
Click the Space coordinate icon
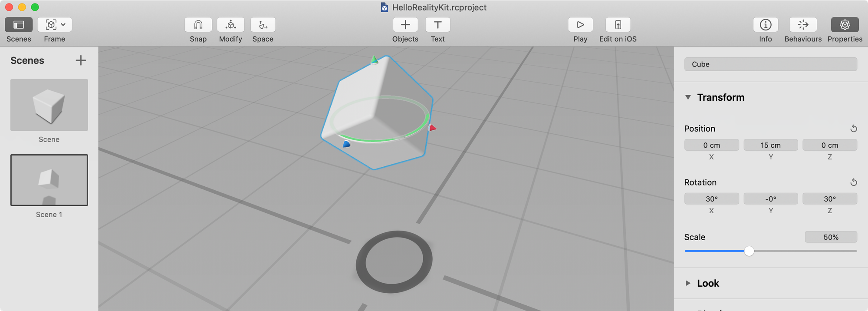pyautogui.click(x=263, y=25)
